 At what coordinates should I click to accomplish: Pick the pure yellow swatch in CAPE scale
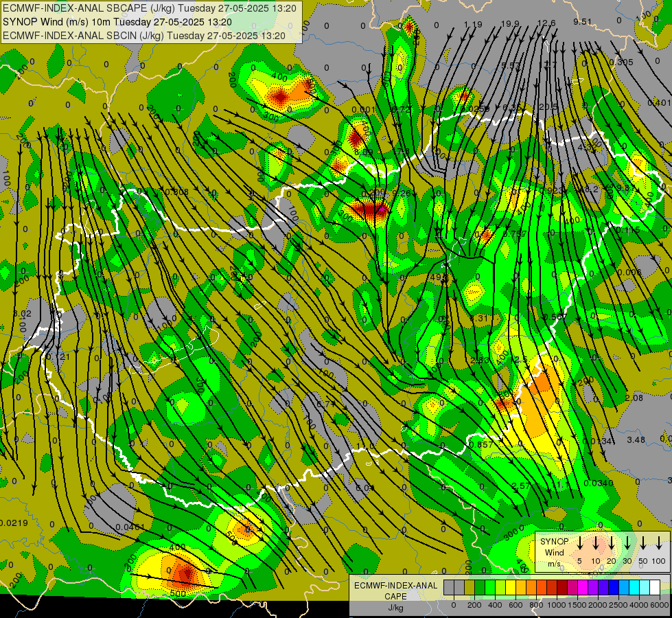tap(511, 587)
